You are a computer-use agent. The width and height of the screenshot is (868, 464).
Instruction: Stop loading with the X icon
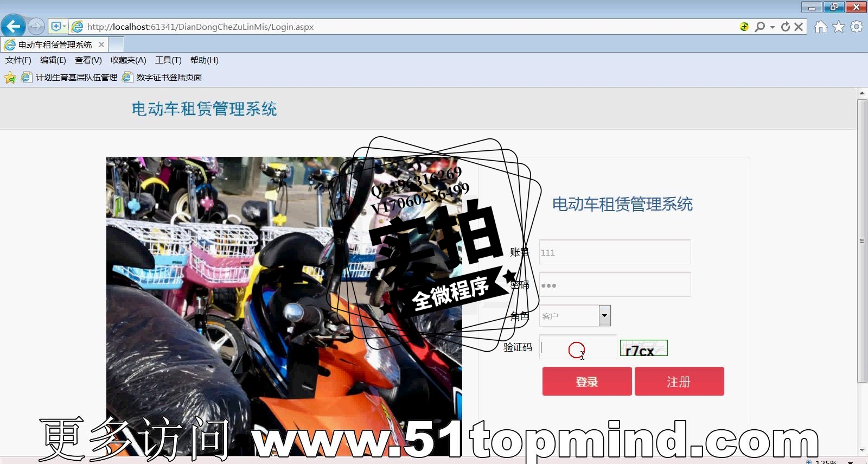click(799, 27)
